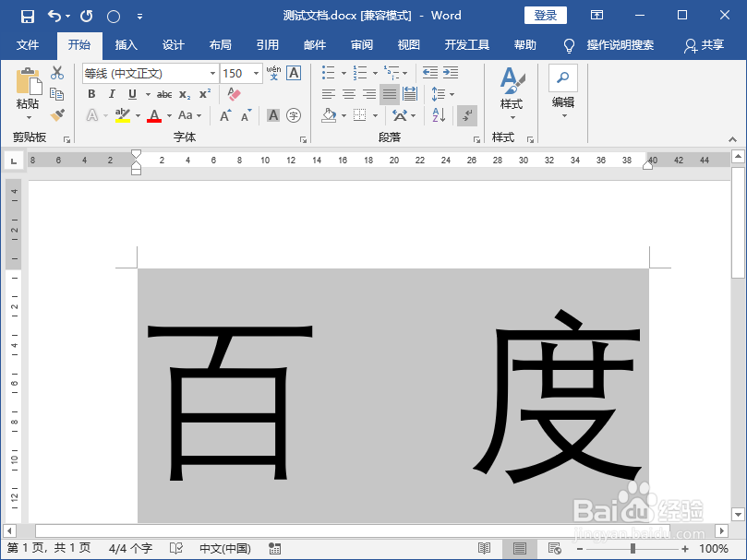Switch to Read Mode view icon
The width and height of the screenshot is (747, 560).
(485, 549)
